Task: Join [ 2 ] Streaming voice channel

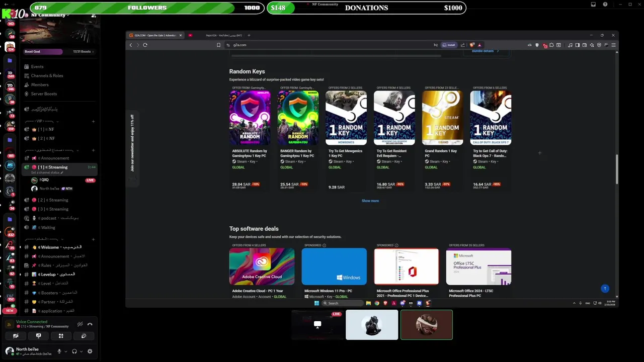Action: [59, 200]
